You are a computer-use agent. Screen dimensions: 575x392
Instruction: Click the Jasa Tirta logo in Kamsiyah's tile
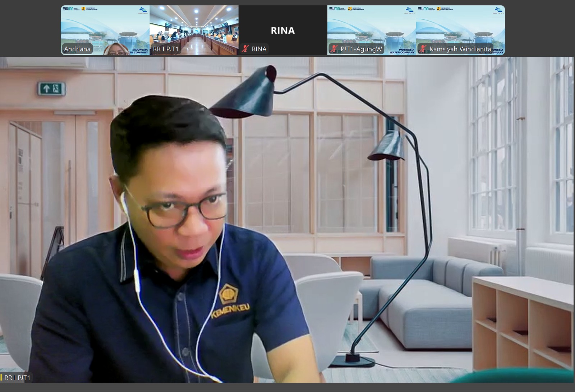click(x=498, y=10)
